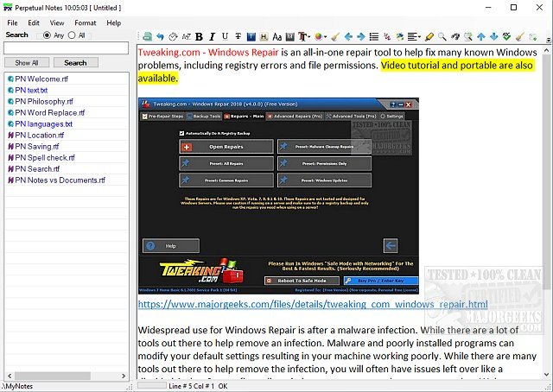Expand the toolbar overflow arrow

(x=549, y=40)
